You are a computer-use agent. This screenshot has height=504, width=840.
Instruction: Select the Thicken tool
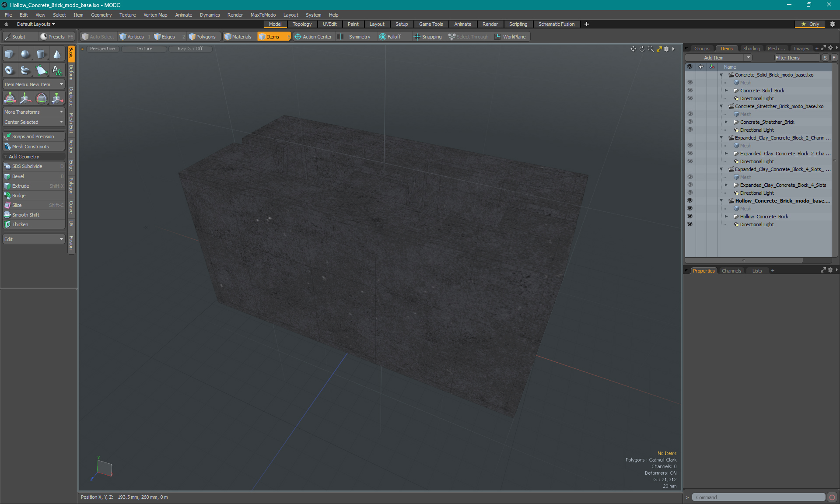21,224
